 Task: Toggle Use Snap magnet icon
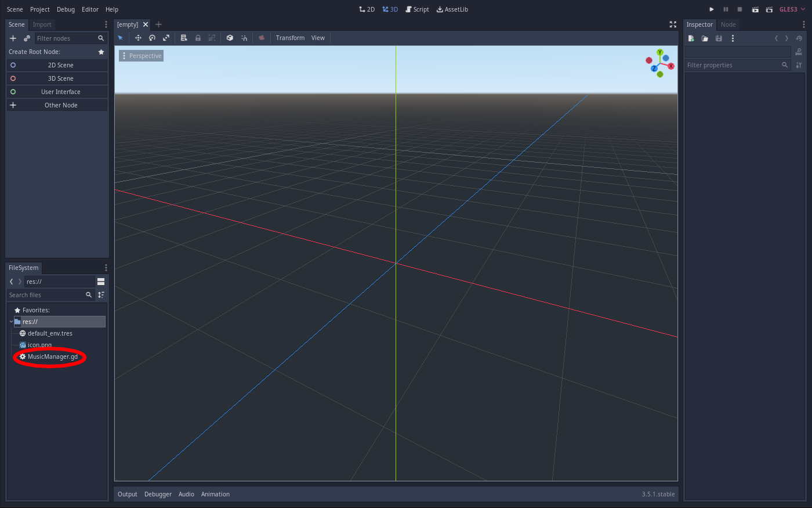point(244,38)
